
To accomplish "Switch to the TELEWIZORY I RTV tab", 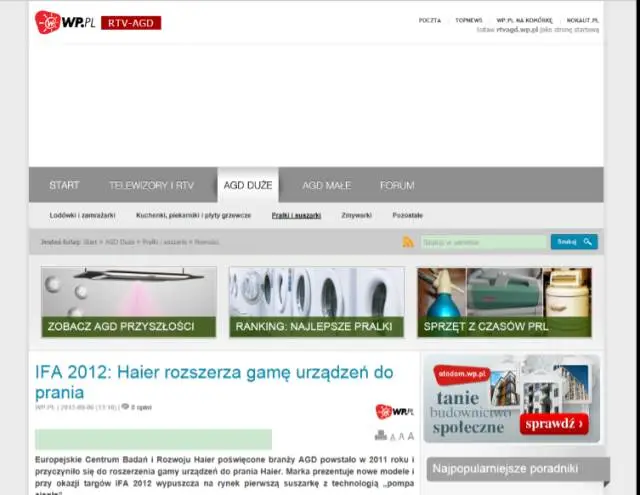I will tap(151, 185).
